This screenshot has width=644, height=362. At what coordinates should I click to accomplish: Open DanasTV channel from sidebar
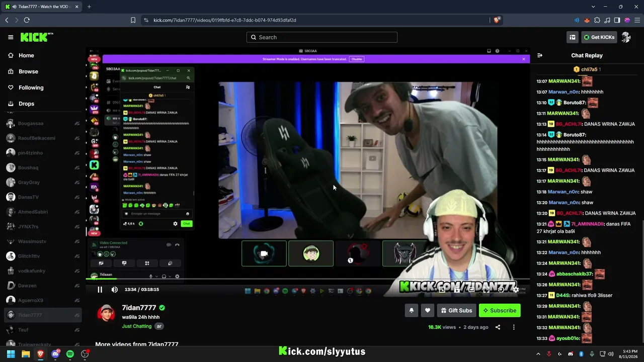point(43,197)
